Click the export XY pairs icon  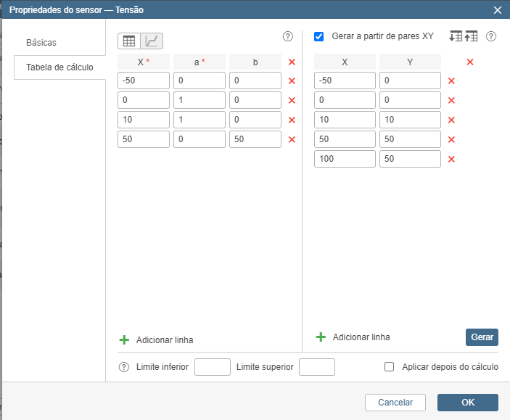pos(472,36)
